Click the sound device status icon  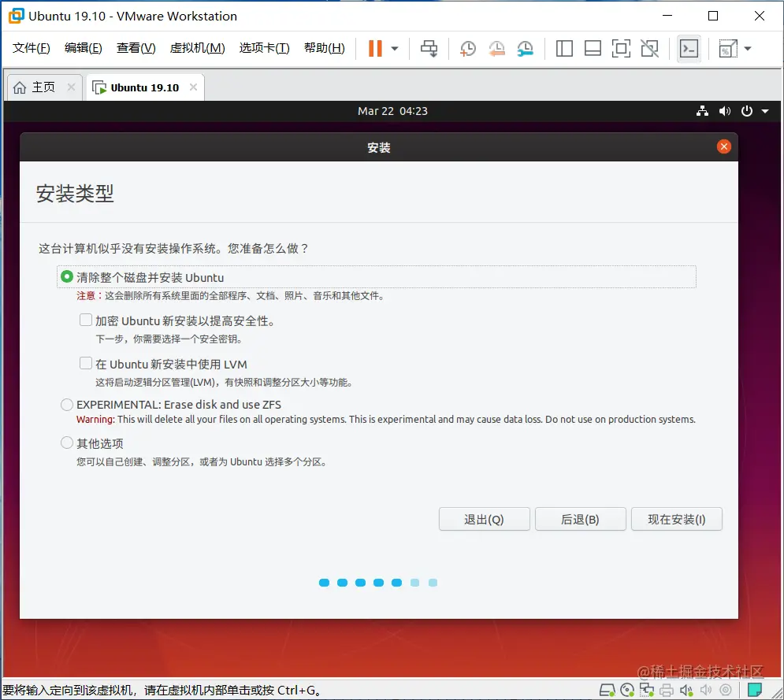tap(686, 690)
